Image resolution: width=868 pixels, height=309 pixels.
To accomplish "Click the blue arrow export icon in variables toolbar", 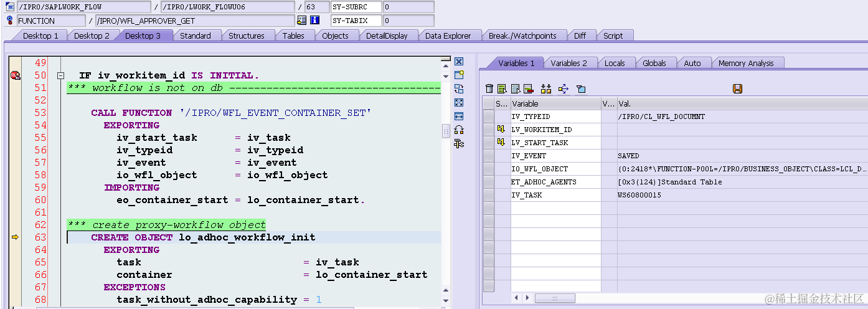I will point(564,89).
